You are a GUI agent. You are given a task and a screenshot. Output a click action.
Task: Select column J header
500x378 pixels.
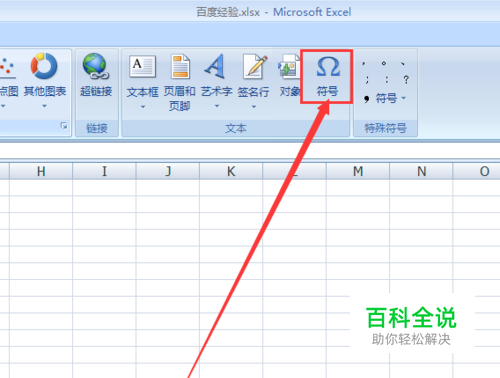pyautogui.click(x=168, y=171)
